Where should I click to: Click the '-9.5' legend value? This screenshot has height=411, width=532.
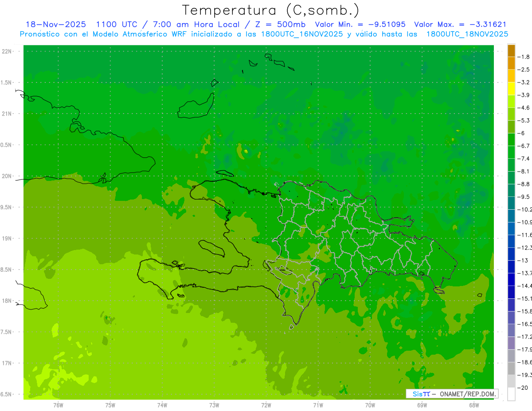(524, 197)
